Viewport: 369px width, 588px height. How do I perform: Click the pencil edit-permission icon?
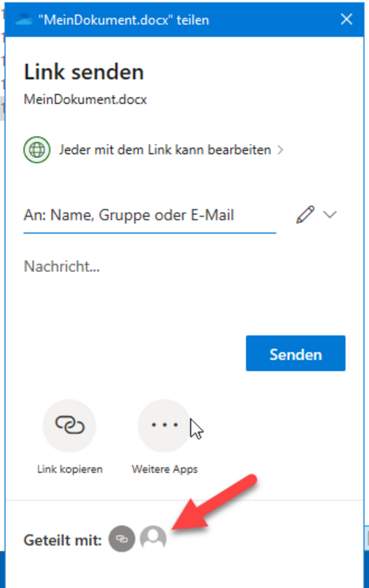305,214
